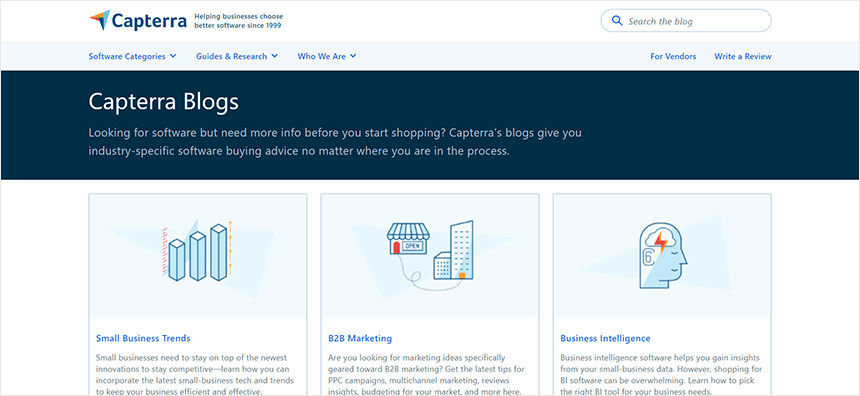Screen dimensions: 860x396
Task: Open the B2B Marketing blog link
Action: 360,338
